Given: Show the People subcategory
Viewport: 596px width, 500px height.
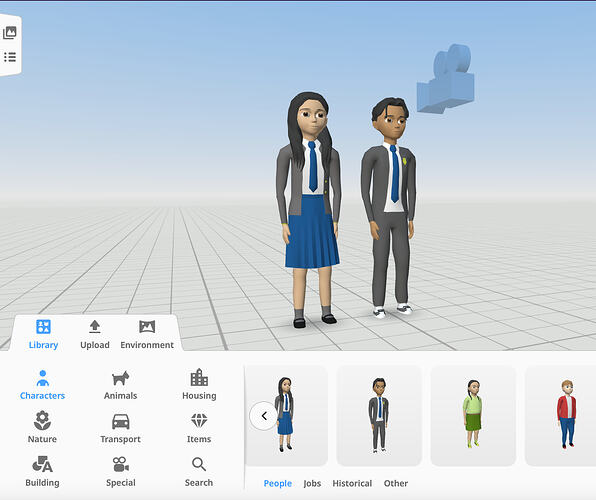Looking at the screenshot, I should pyautogui.click(x=277, y=483).
